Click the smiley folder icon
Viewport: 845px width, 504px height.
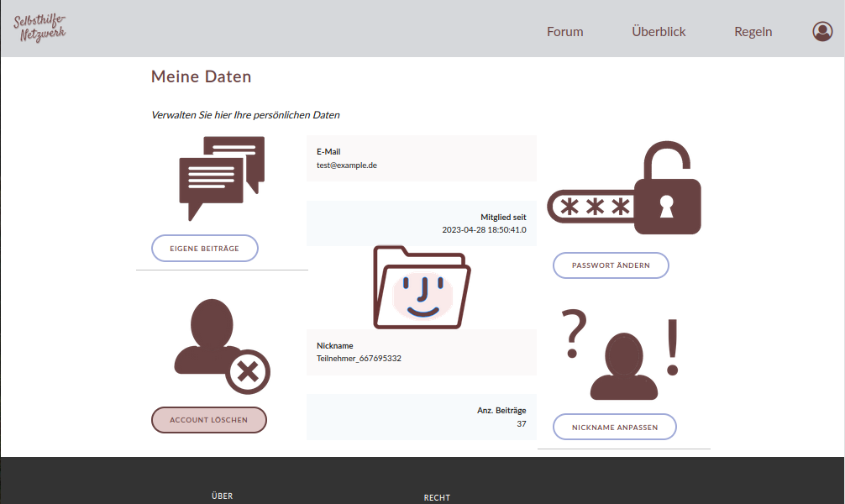coord(422,287)
